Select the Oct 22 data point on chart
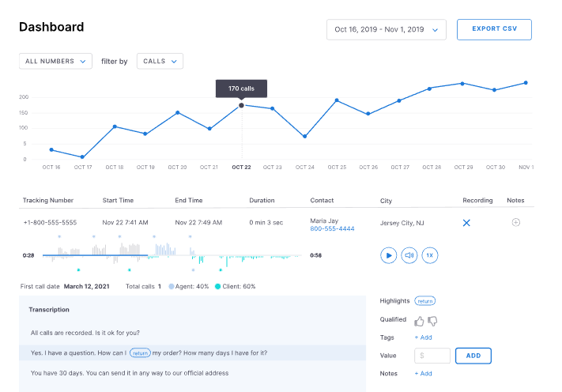Image resolution: width=562 pixels, height=392 pixels. coord(242,105)
